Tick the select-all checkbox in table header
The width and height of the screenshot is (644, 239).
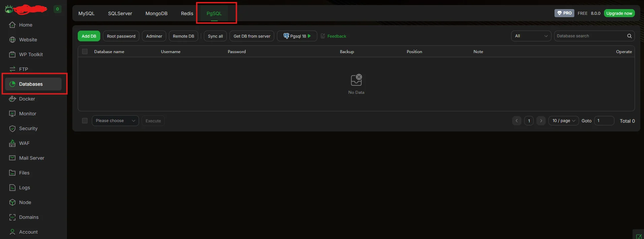[x=85, y=51]
